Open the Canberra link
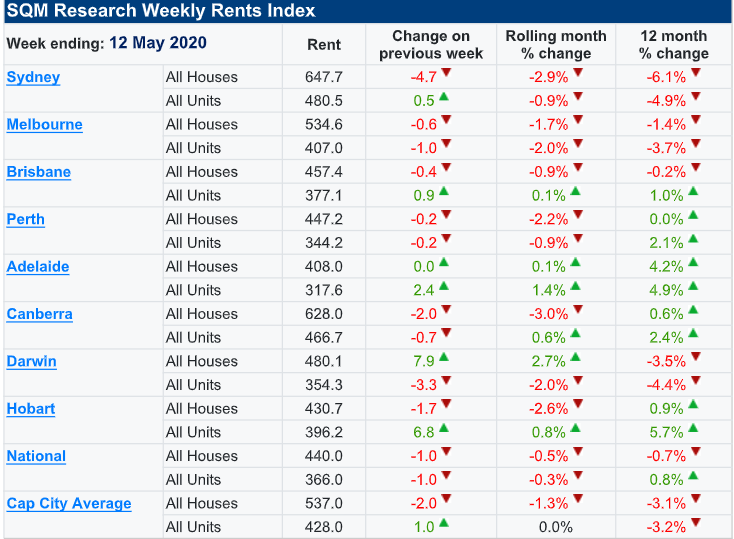Screen dimensions: 734x539 39,314
